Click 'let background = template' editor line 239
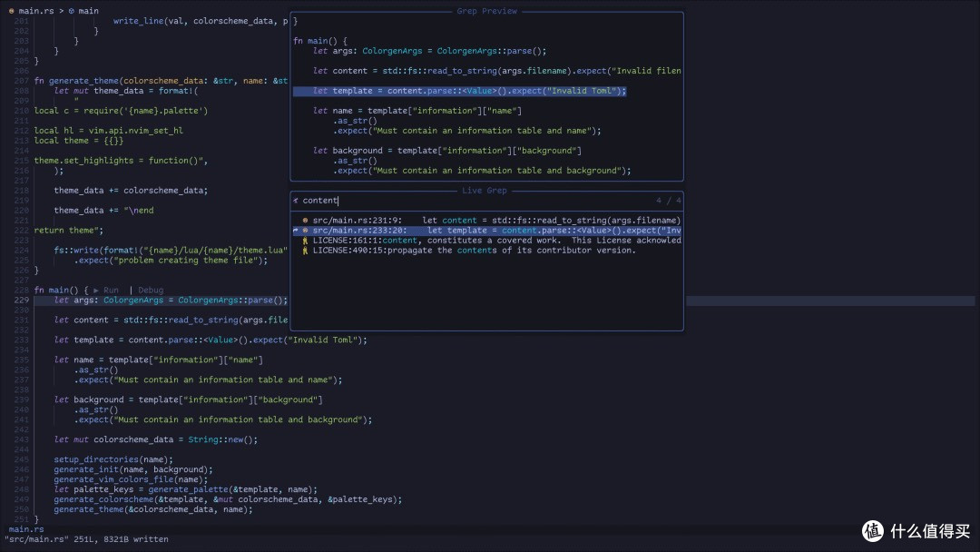The image size is (980, 552). point(188,399)
